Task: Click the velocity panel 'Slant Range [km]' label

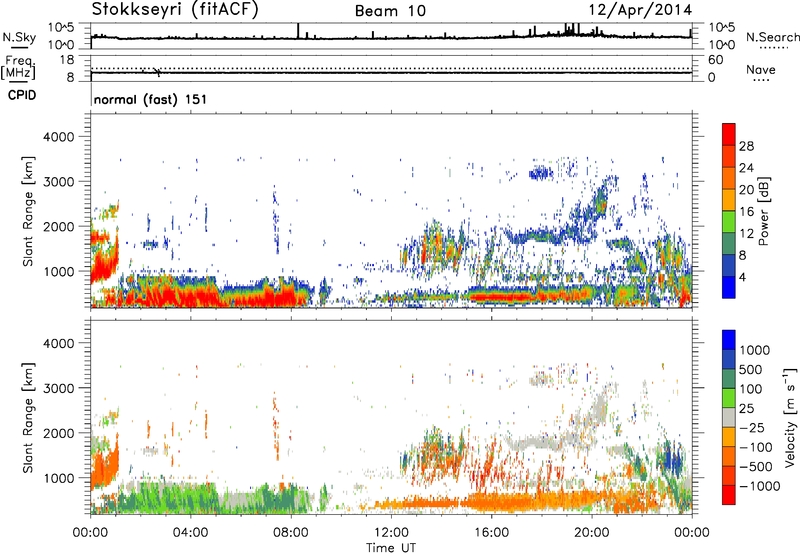Action: click(x=28, y=417)
